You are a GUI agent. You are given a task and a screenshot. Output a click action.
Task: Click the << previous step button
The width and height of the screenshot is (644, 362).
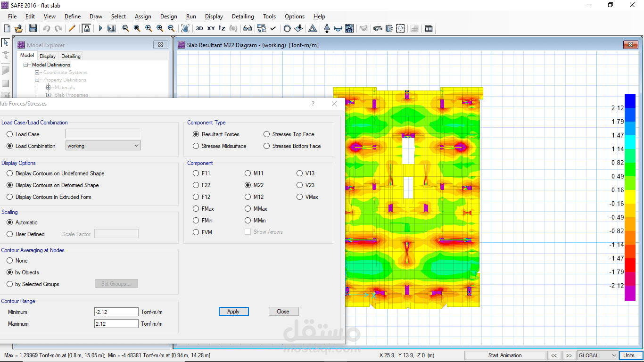554,355
